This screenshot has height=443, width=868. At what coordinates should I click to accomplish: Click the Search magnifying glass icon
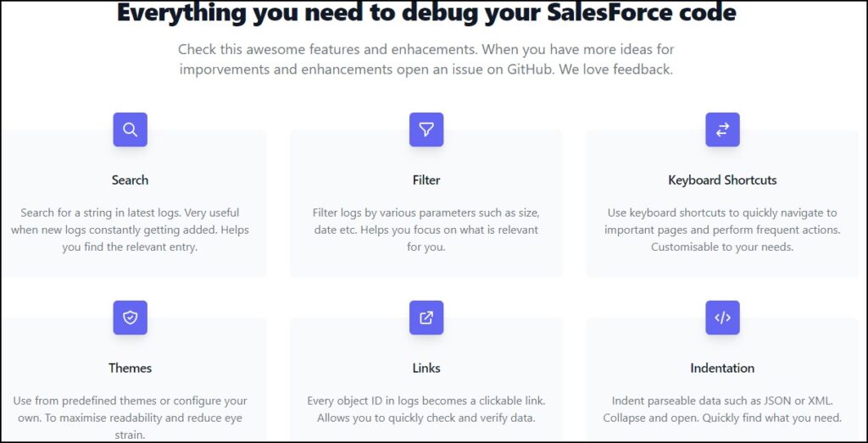130,130
